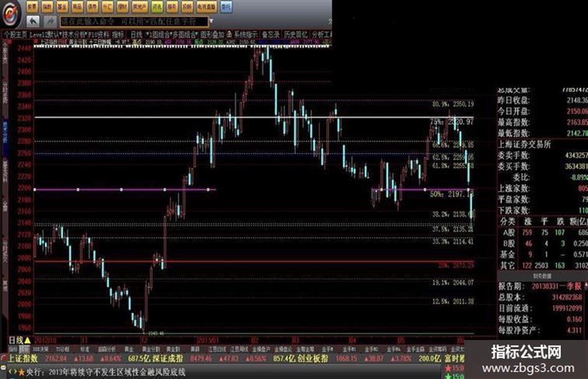Open the 电视直播 toolbar button
The image size is (588, 379).
207,7
